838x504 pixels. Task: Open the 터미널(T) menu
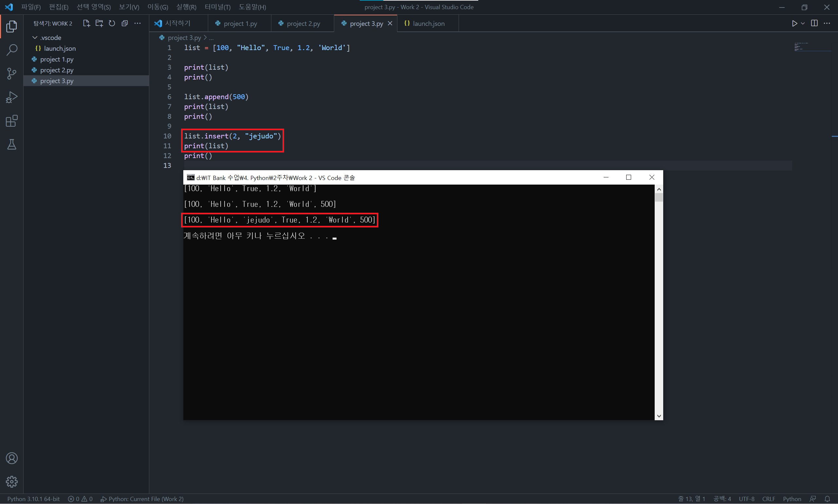[x=217, y=7]
